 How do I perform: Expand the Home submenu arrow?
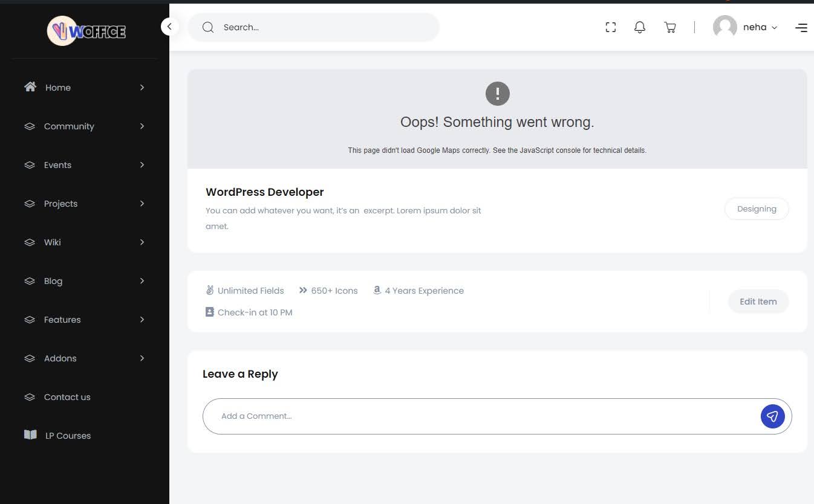point(142,88)
